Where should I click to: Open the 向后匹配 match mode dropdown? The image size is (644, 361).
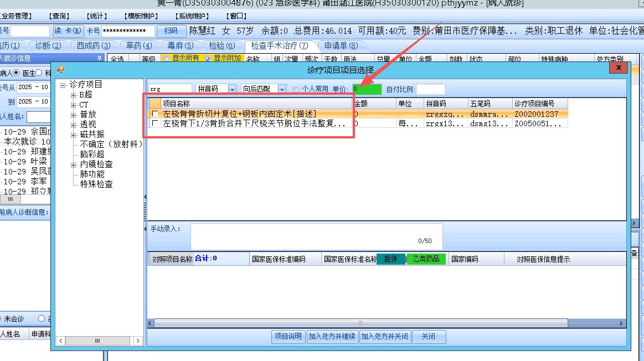point(282,89)
